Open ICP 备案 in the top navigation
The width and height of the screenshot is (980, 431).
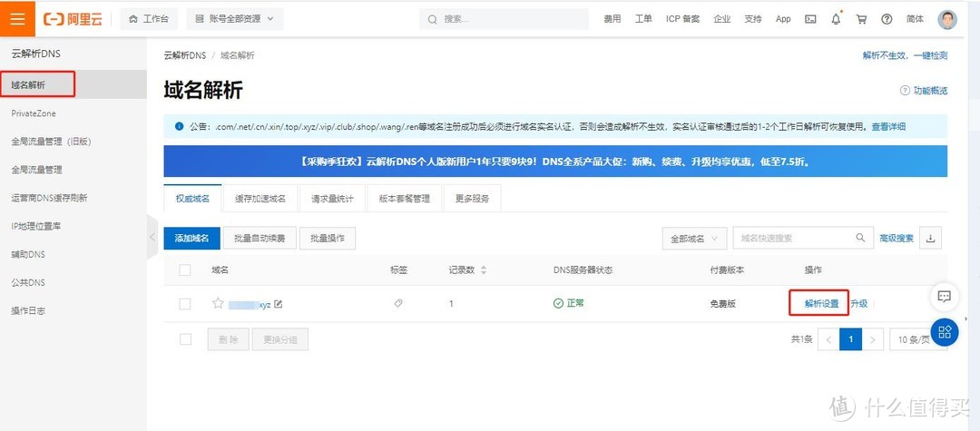[682, 19]
